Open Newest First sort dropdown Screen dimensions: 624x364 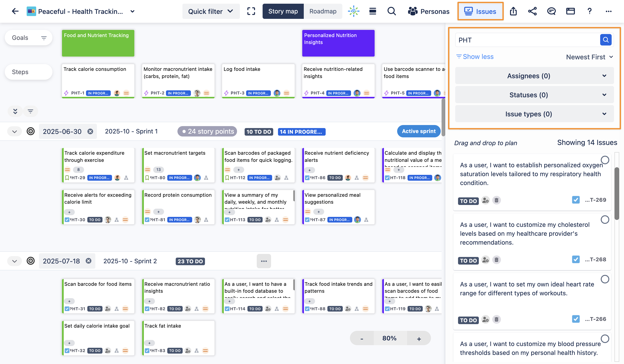point(589,57)
